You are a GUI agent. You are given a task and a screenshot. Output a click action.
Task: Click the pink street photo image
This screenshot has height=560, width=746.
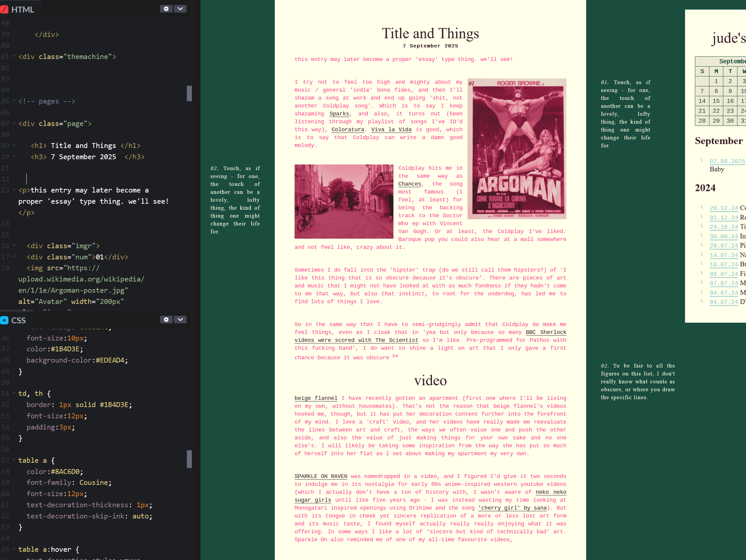click(x=344, y=202)
